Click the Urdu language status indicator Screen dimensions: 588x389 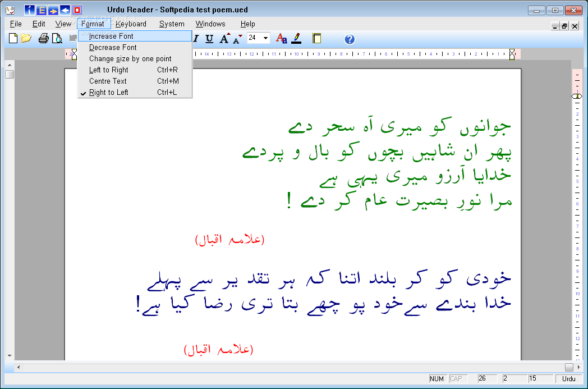(x=568, y=379)
